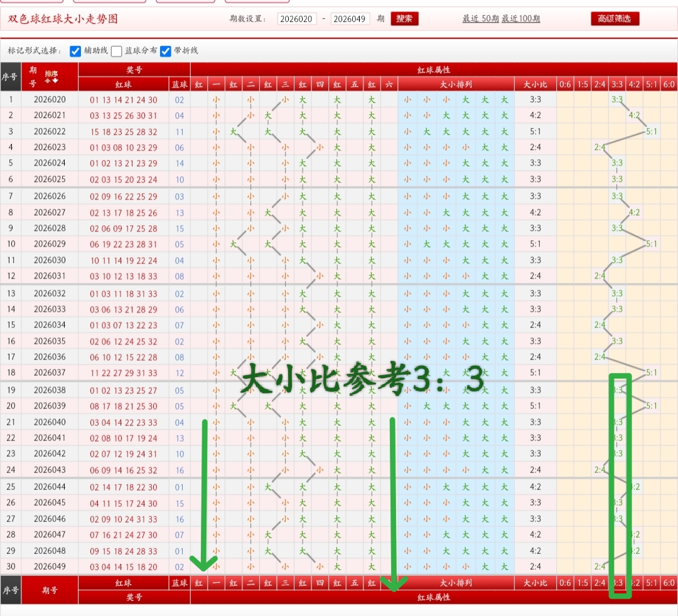Image resolution: width=678 pixels, height=616 pixels.
Task: Click top 5:1 ratio column header
Action: point(652,84)
